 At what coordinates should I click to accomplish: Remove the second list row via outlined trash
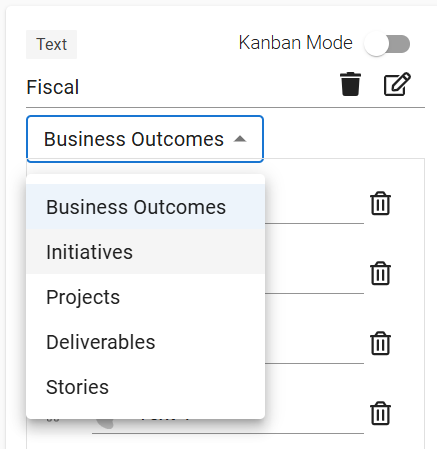tap(380, 273)
